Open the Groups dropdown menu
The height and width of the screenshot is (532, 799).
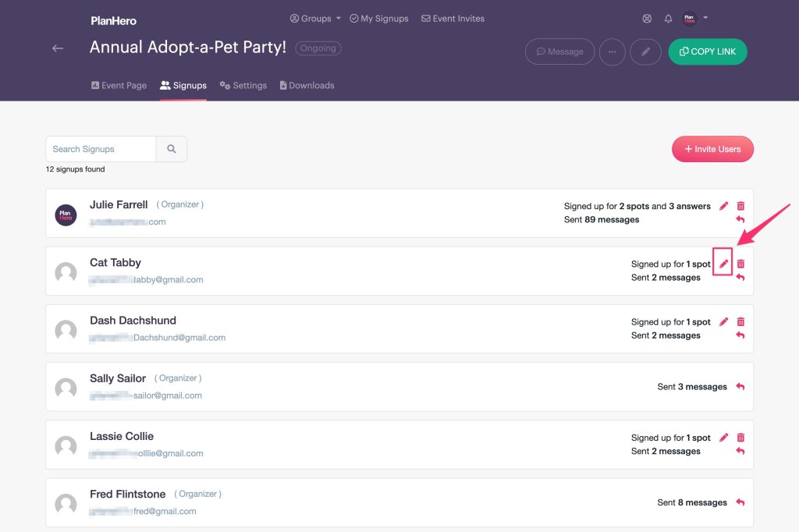pos(315,19)
